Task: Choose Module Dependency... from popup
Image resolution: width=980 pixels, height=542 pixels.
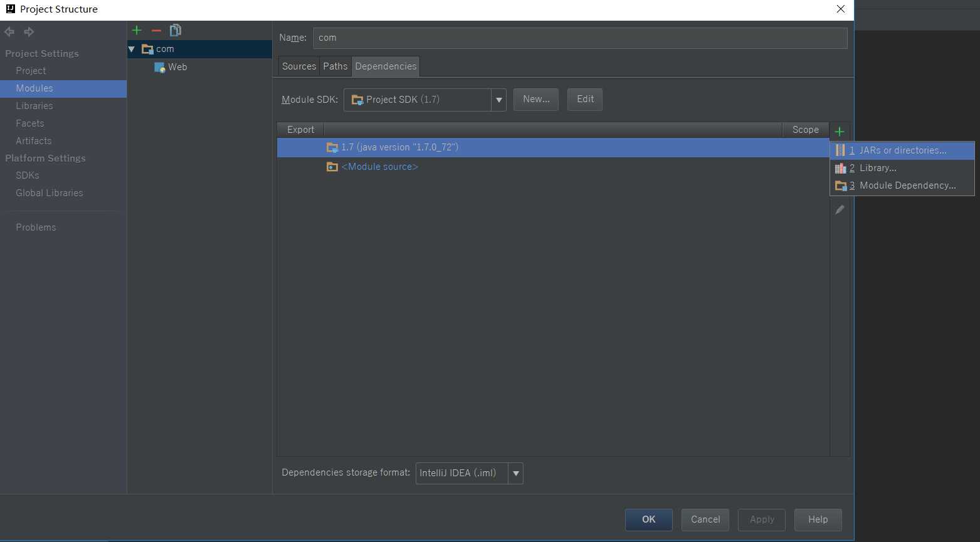Action: [902, 185]
